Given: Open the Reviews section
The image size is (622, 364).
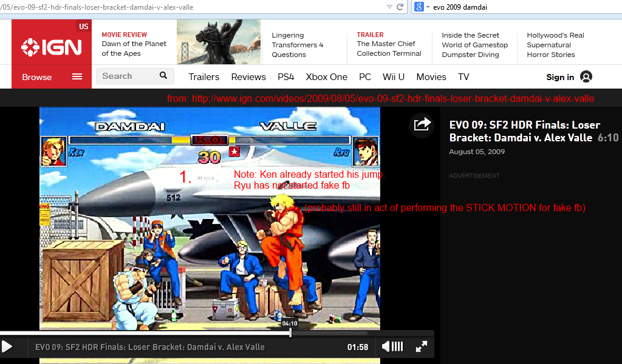Looking at the screenshot, I should click(248, 77).
